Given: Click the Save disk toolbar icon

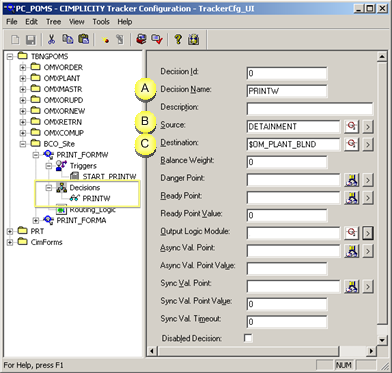Looking at the screenshot, I should pyautogui.click(x=31, y=40).
